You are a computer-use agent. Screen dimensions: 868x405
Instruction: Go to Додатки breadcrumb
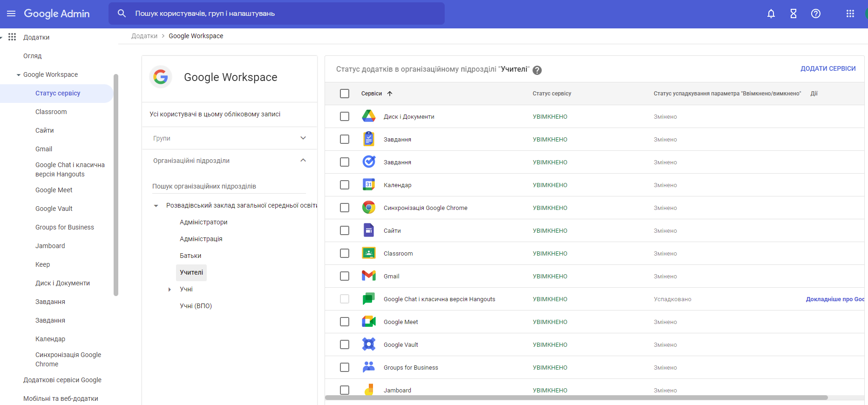coord(144,36)
